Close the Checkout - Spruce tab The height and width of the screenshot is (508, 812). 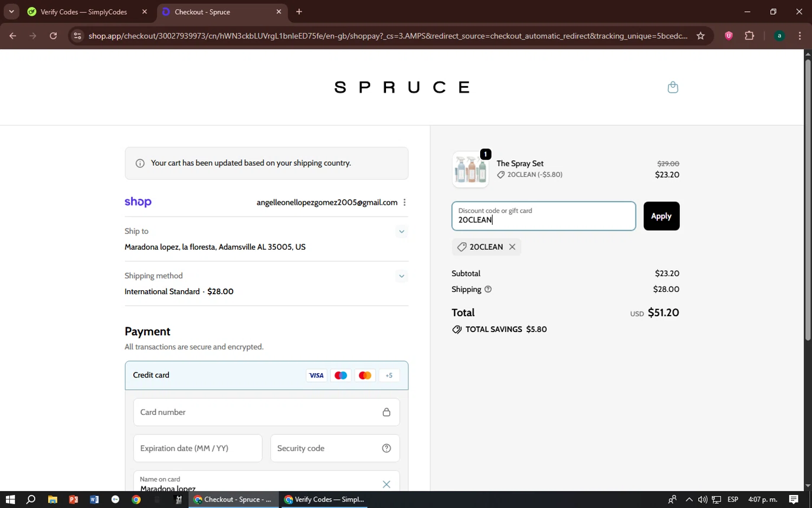279,12
